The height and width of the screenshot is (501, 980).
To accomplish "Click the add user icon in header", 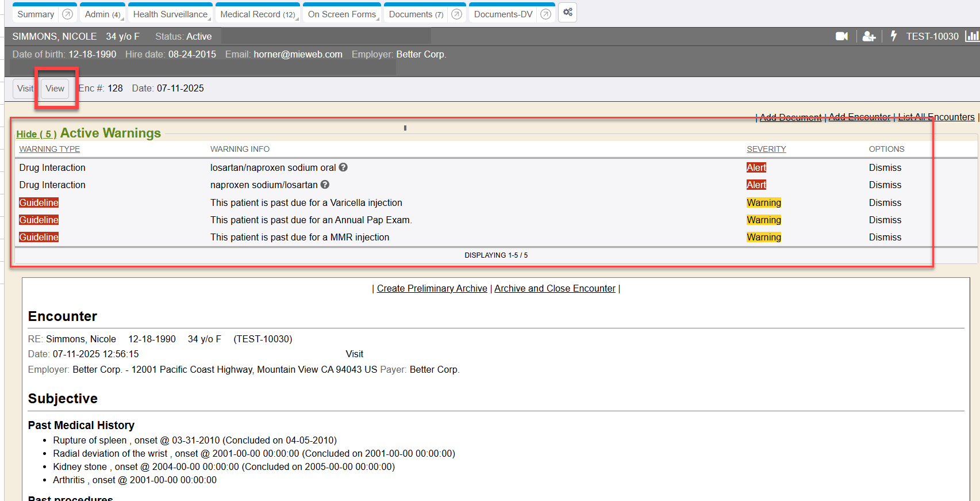I will tap(868, 36).
